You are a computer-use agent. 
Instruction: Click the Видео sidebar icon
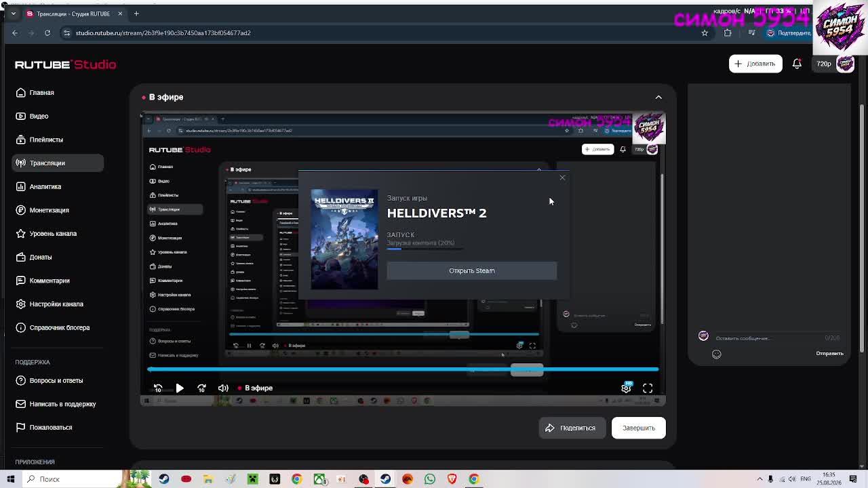tap(21, 116)
